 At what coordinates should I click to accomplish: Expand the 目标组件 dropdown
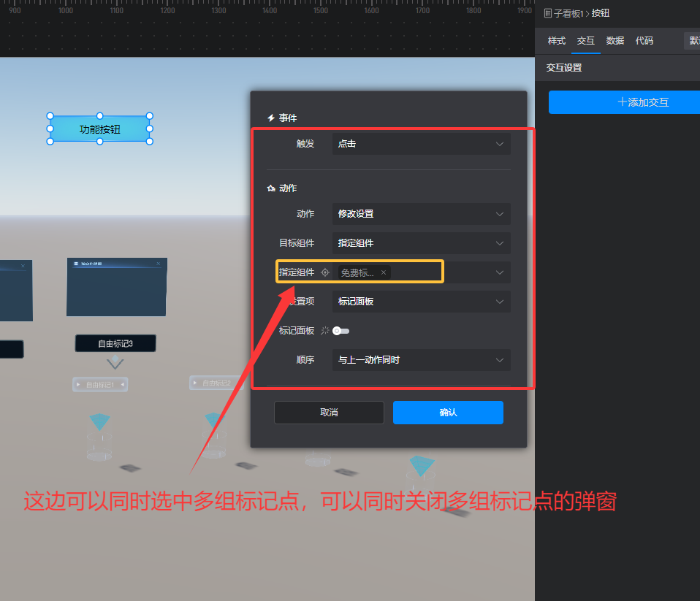421,243
